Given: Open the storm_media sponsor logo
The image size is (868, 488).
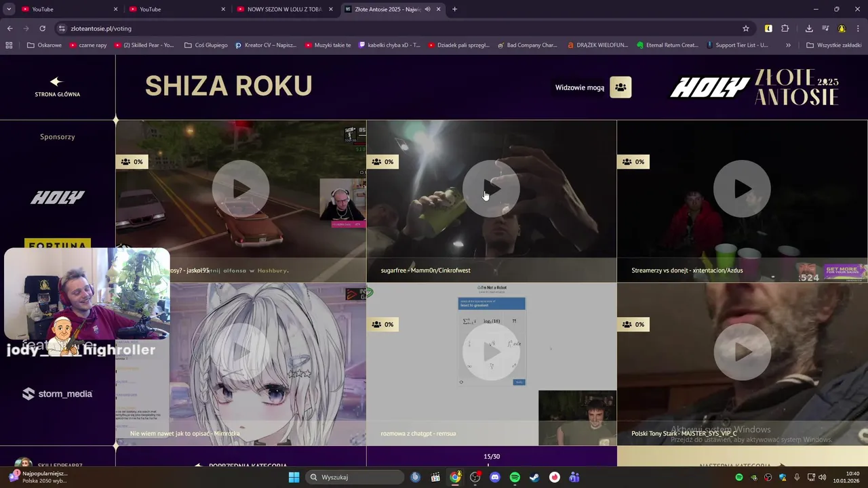Looking at the screenshot, I should [58, 394].
